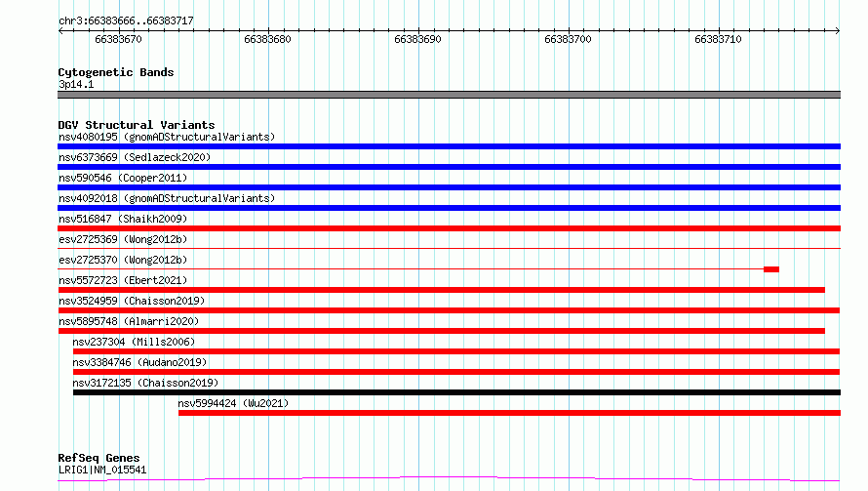
Task: Open variant nsv516847 (Shaikh2009) label
Action: (x=123, y=219)
